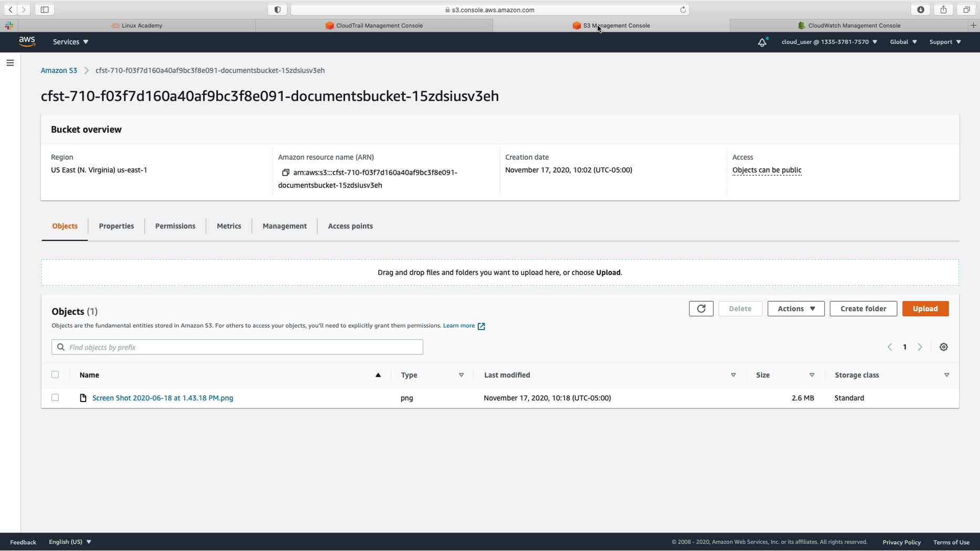980x551 pixels.
Task: Click the Safari address bar
Action: (x=489, y=9)
